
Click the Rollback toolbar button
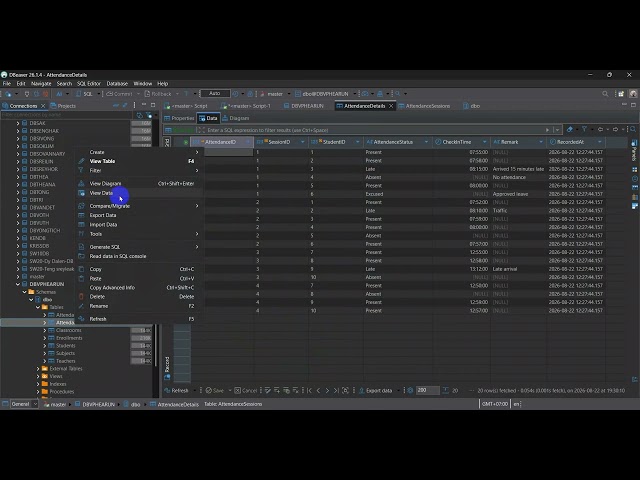pos(158,94)
